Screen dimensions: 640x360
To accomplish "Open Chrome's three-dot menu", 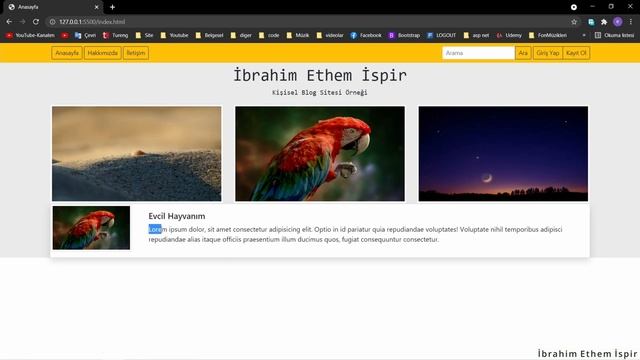I will pos(631,22).
